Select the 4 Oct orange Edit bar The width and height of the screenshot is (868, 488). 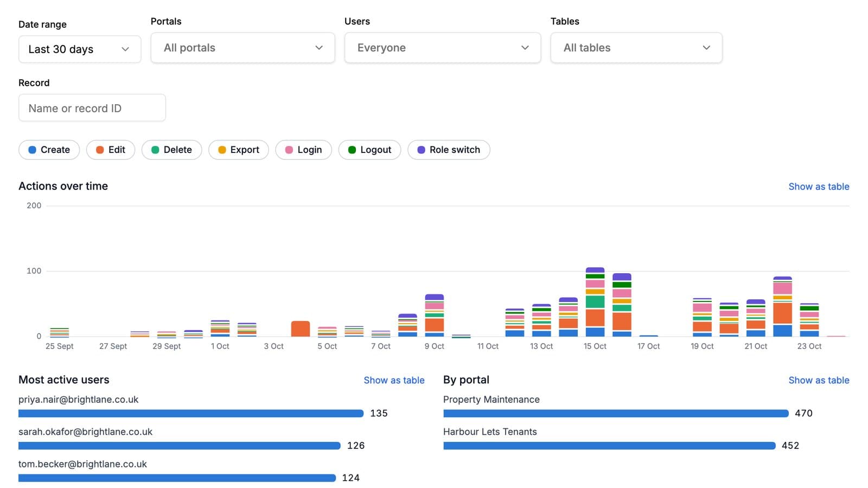(301, 329)
